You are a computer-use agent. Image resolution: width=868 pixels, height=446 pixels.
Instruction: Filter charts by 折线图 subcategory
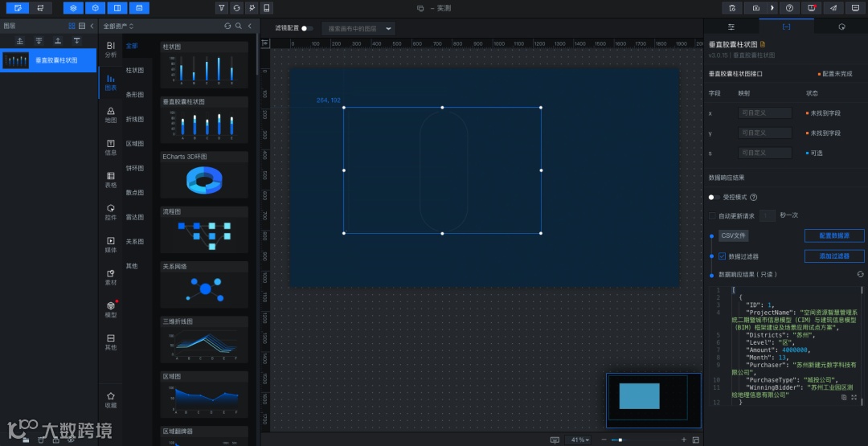coord(134,119)
